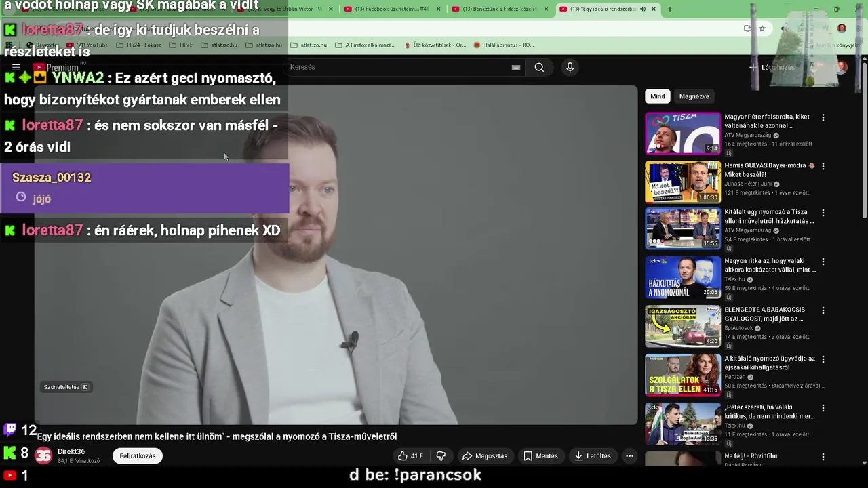Select the 'Mind' filter chip

tap(658, 96)
